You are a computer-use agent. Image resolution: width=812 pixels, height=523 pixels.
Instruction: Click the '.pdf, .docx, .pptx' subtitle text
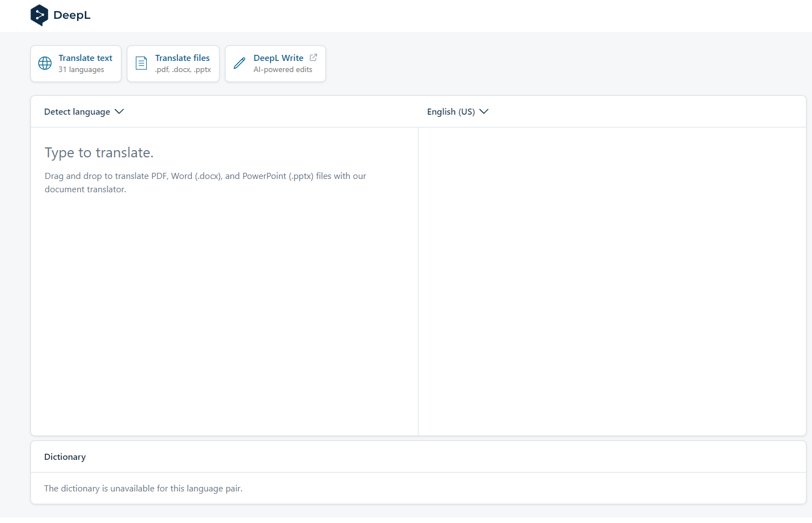pos(183,70)
